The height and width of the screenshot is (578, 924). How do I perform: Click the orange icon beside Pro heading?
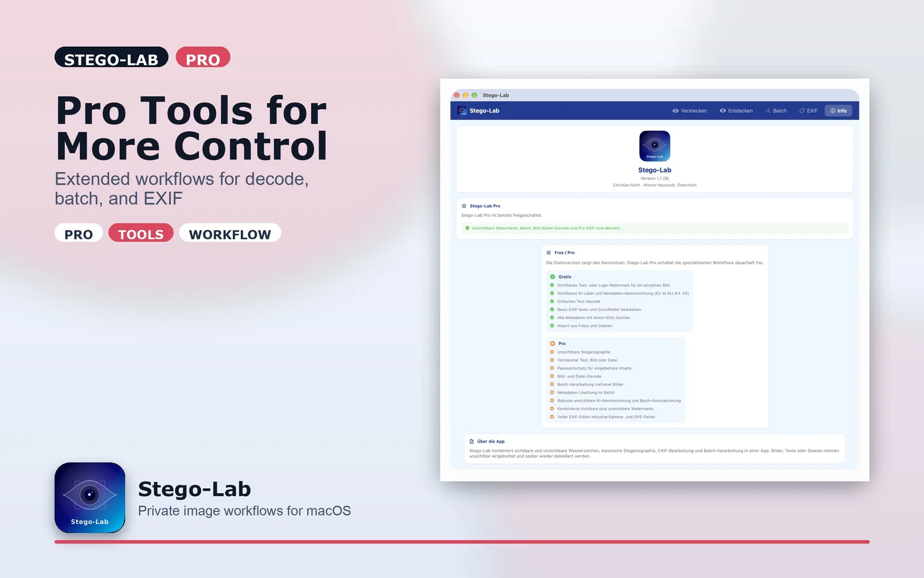tap(553, 343)
